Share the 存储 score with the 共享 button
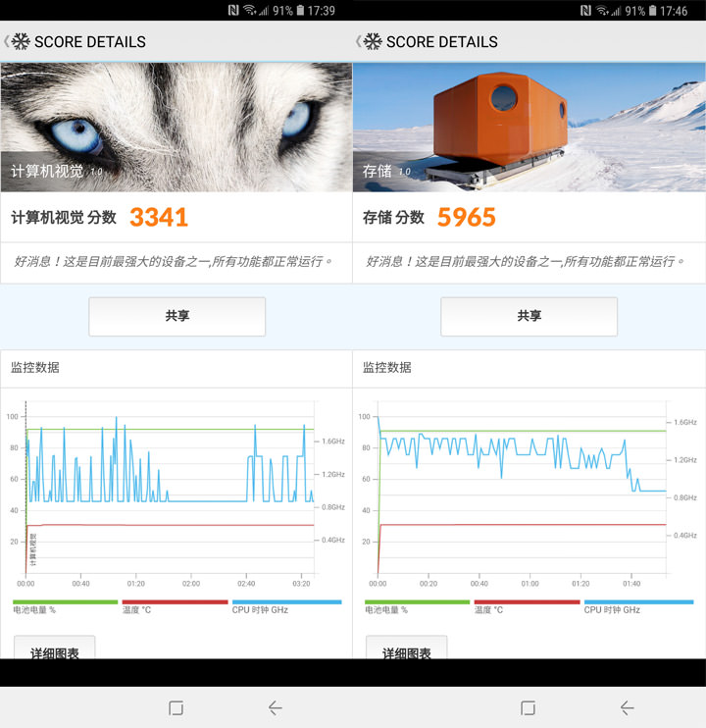Image resolution: width=706 pixels, height=728 pixels. point(529,316)
